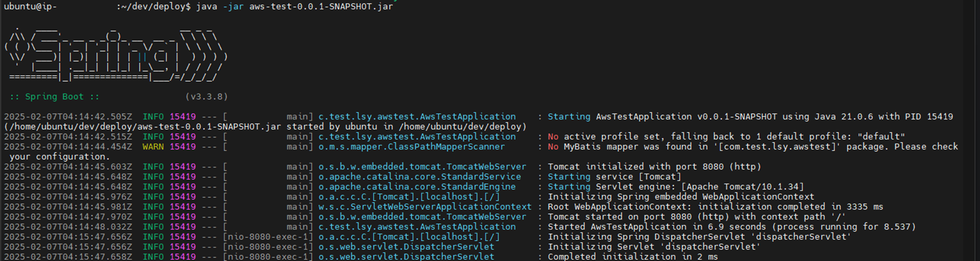Click logger 'o.apache.catalina.core.StandardService'

pyautogui.click(x=419, y=177)
